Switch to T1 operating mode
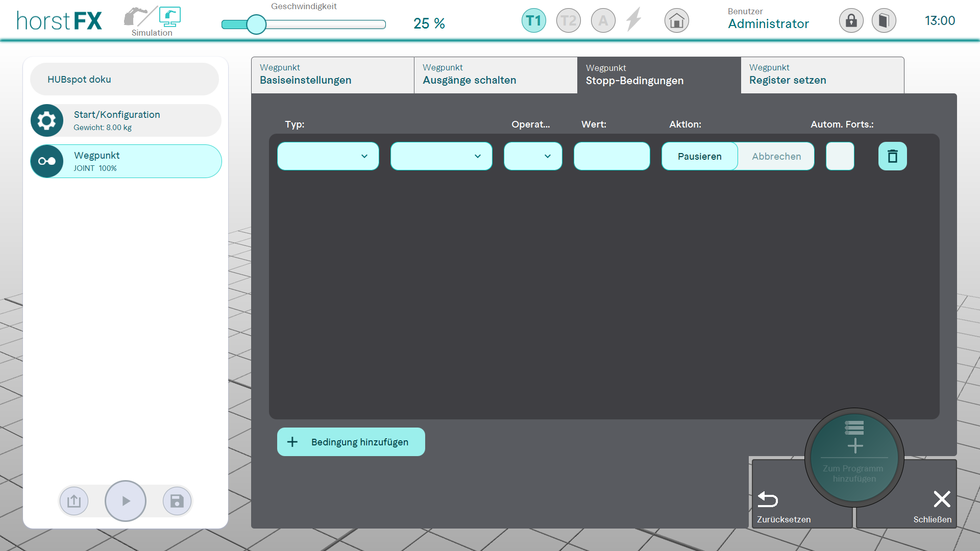 pyautogui.click(x=533, y=21)
